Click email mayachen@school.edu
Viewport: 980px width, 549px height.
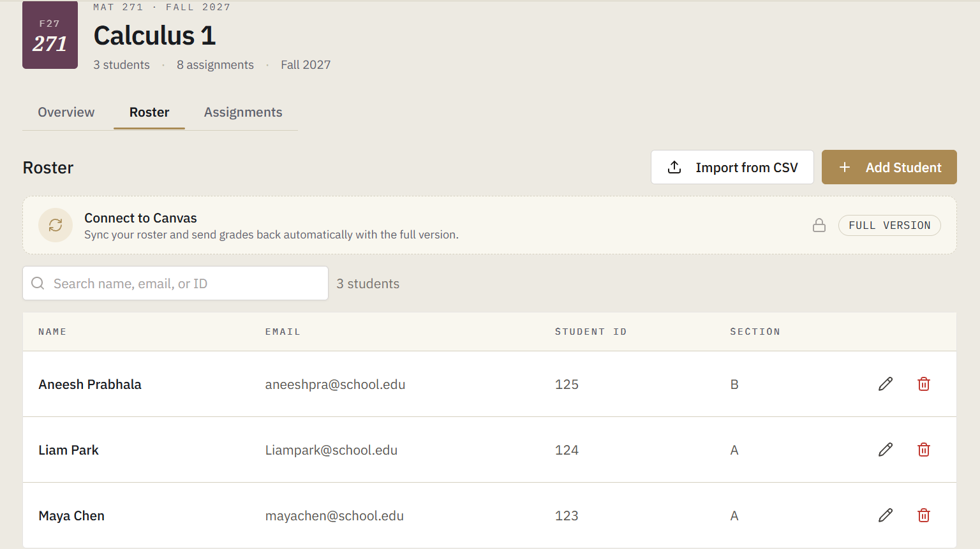click(x=334, y=516)
